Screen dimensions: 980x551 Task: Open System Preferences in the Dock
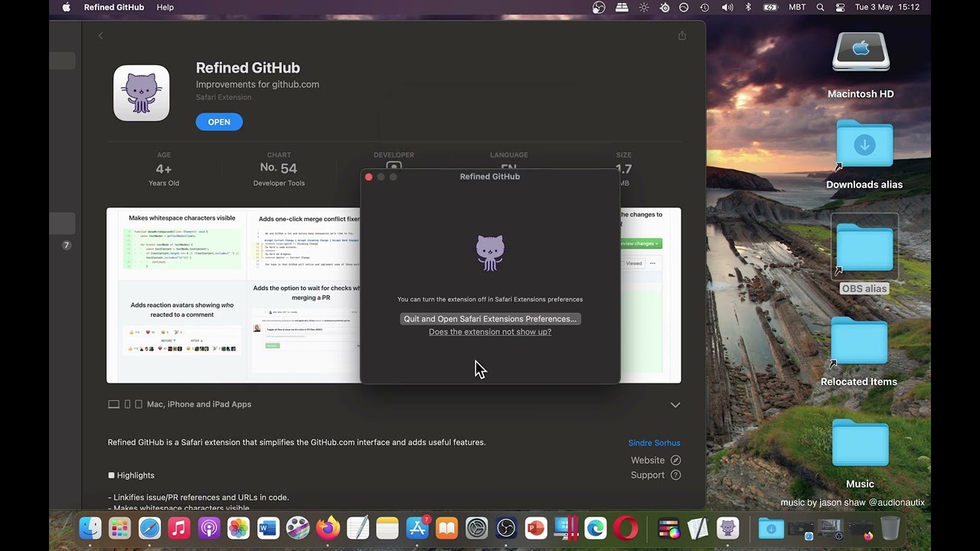pos(477,528)
